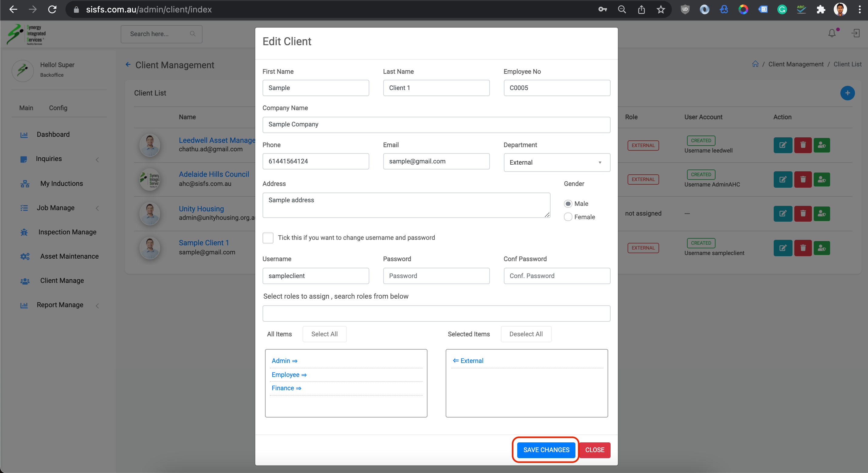Click green user icon for Sample Client 1

[x=822, y=248]
